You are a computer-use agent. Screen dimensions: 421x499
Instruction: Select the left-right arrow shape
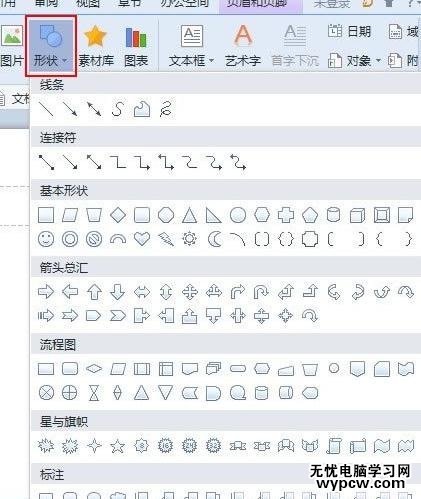142,292
